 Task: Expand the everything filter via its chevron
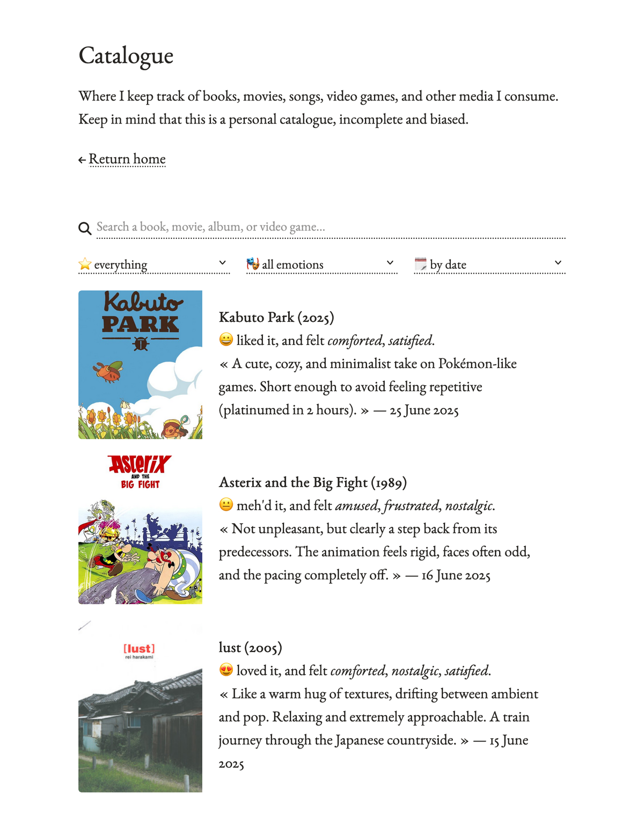(223, 262)
